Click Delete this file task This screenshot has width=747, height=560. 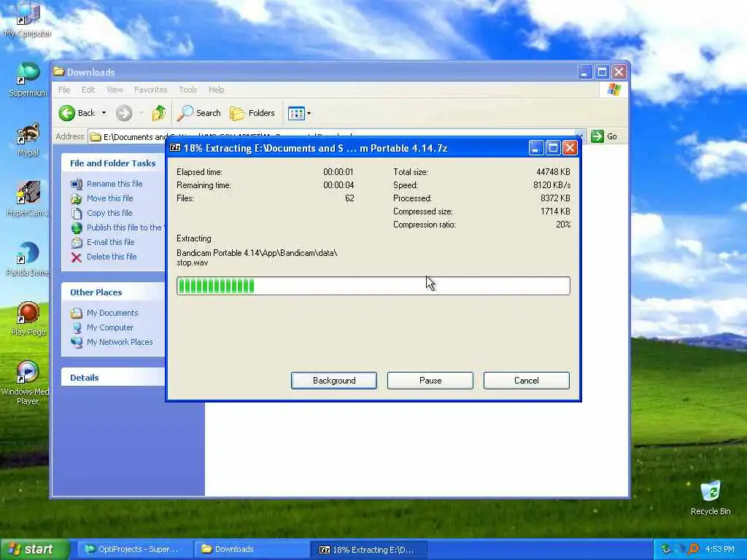pos(112,257)
